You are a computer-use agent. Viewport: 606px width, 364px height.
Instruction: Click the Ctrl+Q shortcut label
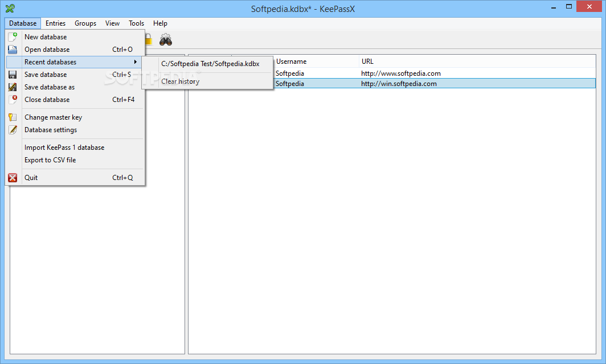(122, 178)
